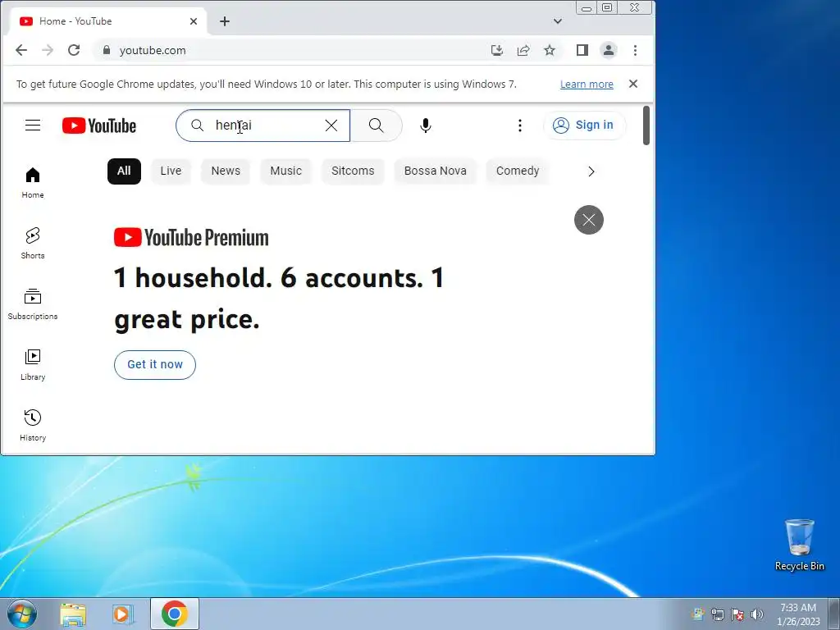Go back with the browser back arrow

pos(21,50)
